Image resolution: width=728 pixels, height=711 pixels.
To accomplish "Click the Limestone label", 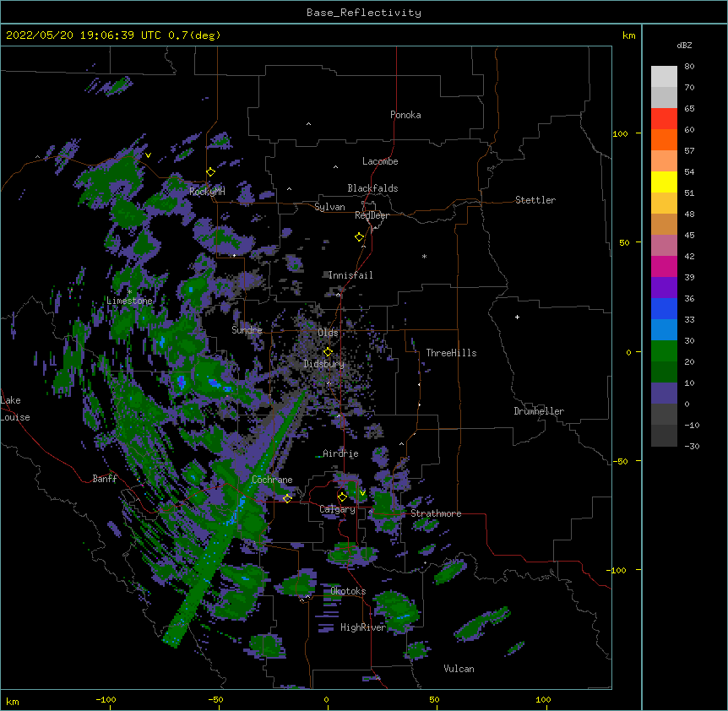I will click(x=129, y=301).
